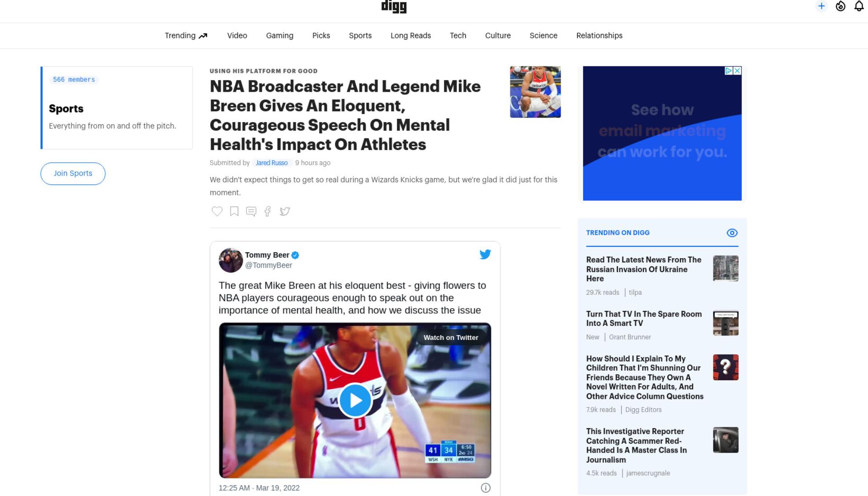Switch to the Long Reads tab
This screenshot has width=868, height=496.
410,36
